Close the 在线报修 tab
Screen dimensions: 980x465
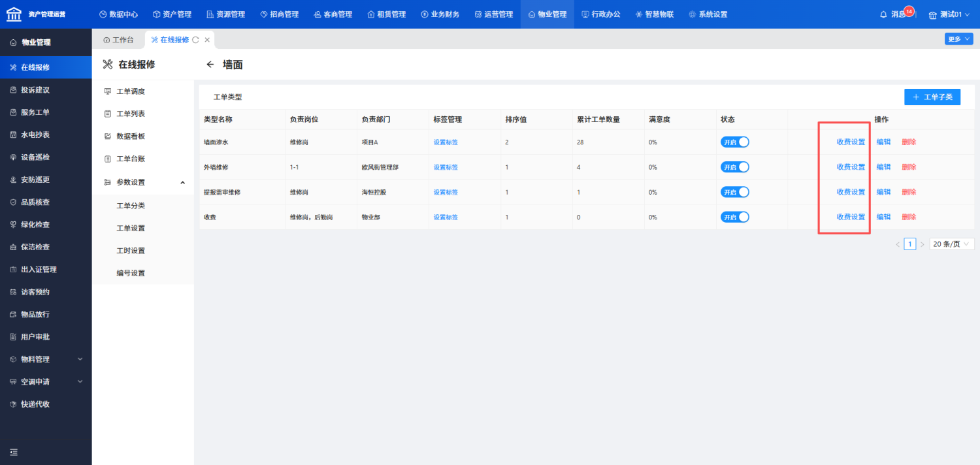point(207,40)
